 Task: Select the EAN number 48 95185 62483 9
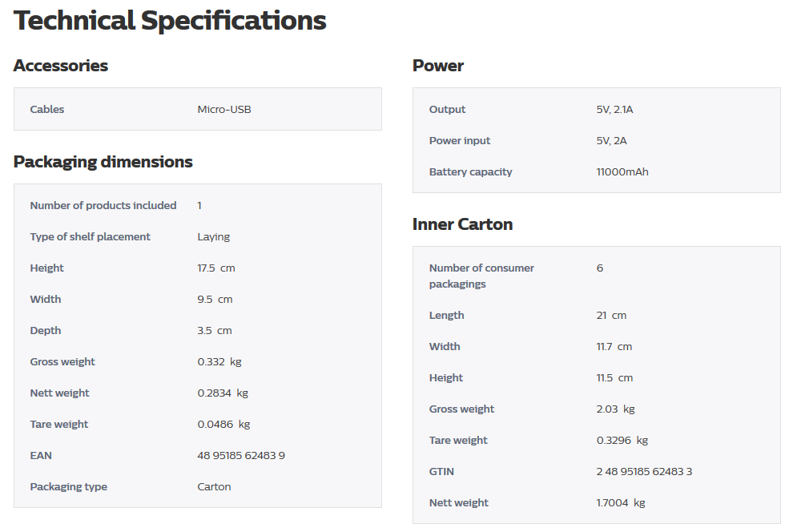241,456
